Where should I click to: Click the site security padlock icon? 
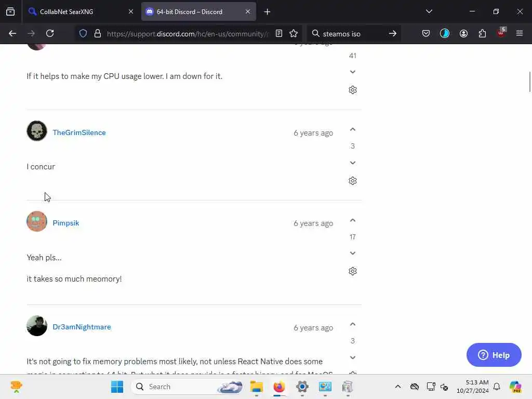(97, 33)
